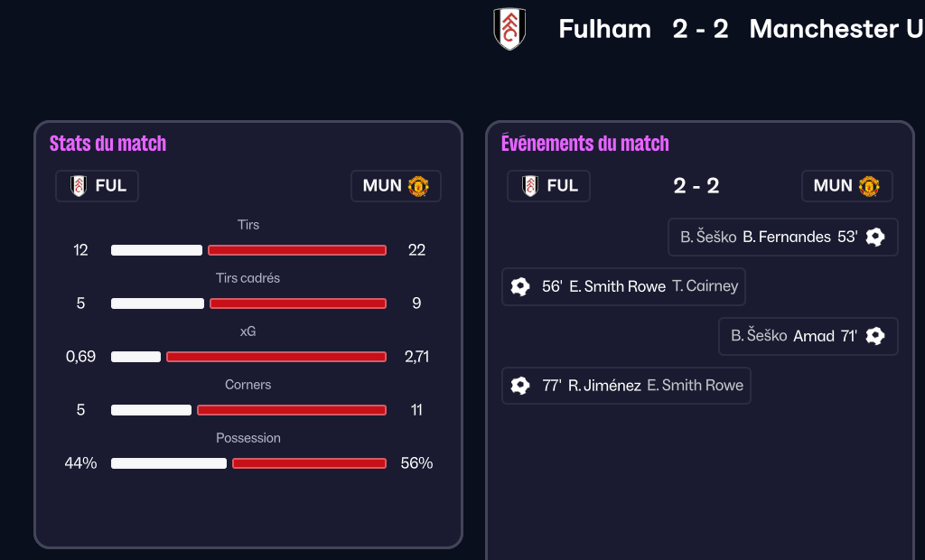Click the ball icon for the 71' goal

pyautogui.click(x=874, y=336)
